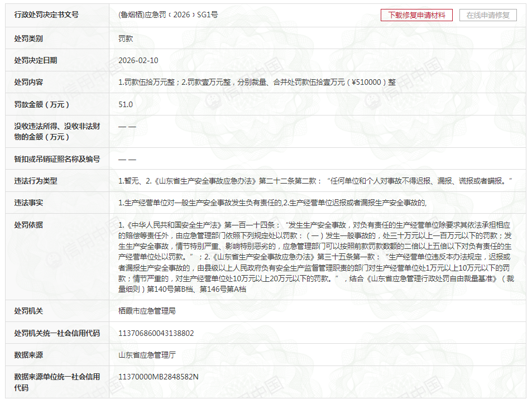Select the 处罚内容 text mentioning ¥510000
Image resolution: width=532 pixels, height=404 pixels.
(257, 82)
